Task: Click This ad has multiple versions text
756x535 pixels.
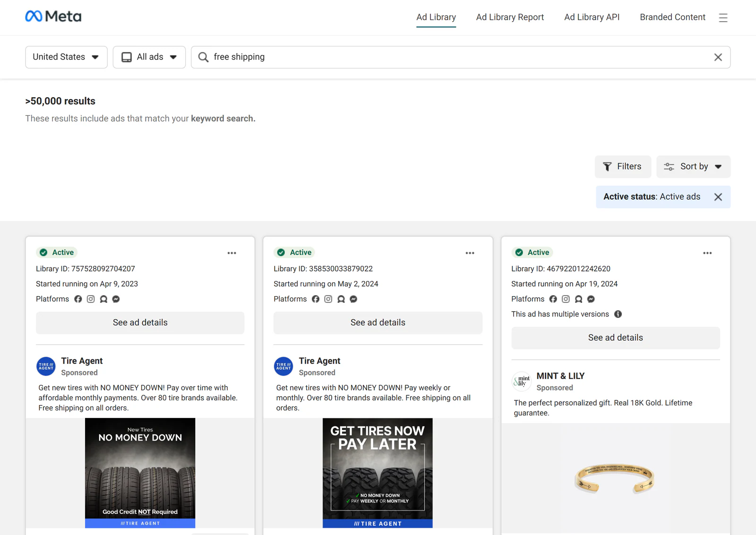Action: (560, 314)
